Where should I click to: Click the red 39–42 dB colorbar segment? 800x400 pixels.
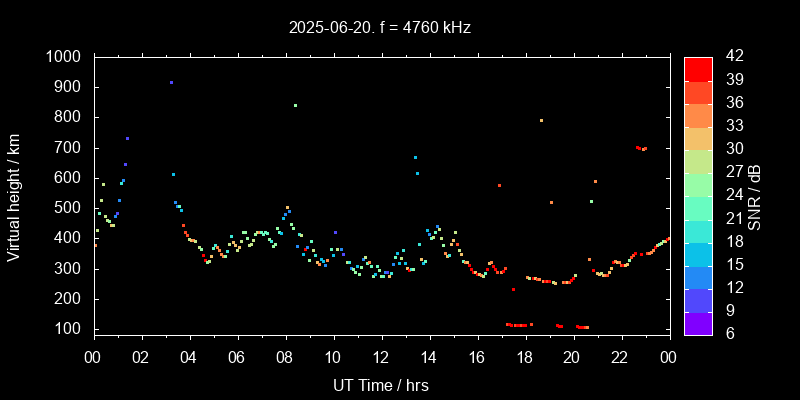(x=698, y=68)
